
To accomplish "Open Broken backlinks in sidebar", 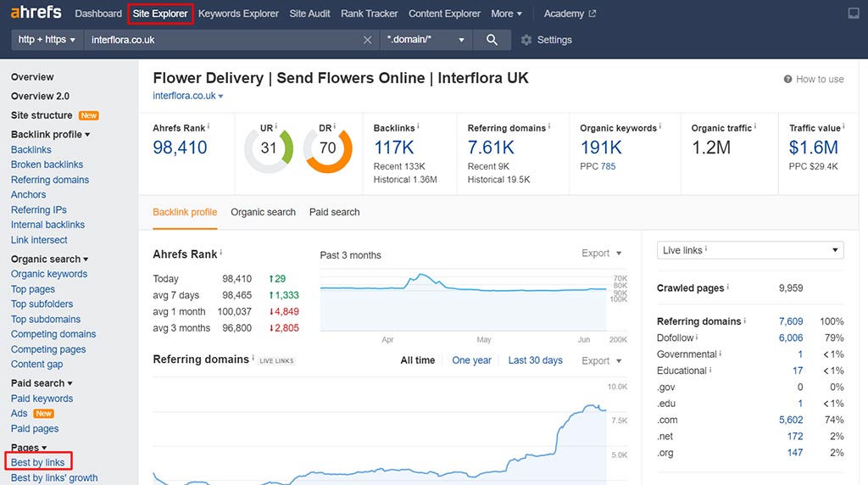I will pos(47,164).
